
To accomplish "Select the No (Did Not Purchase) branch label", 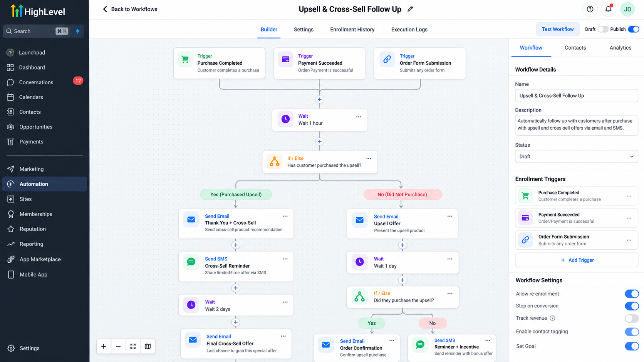I will point(402,195).
